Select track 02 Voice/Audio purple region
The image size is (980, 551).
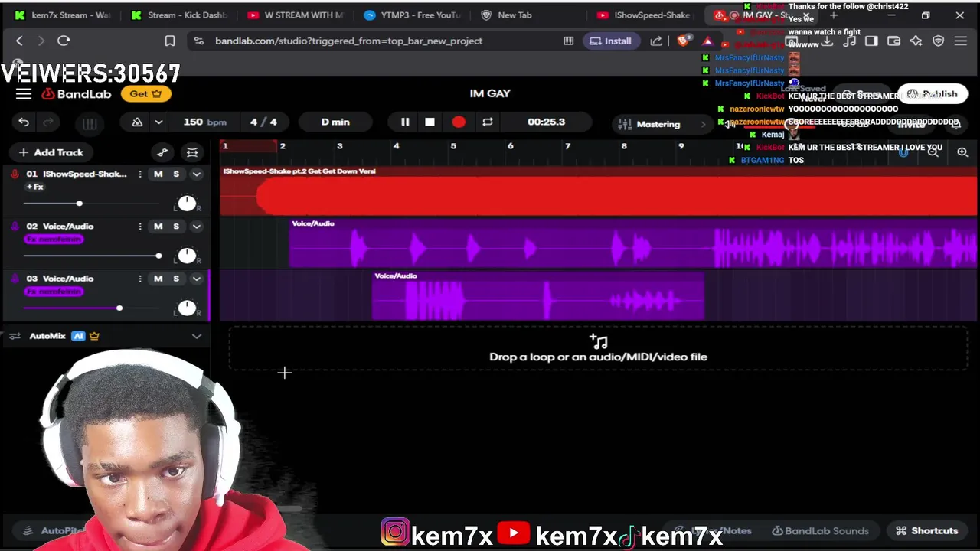pyautogui.click(x=633, y=243)
